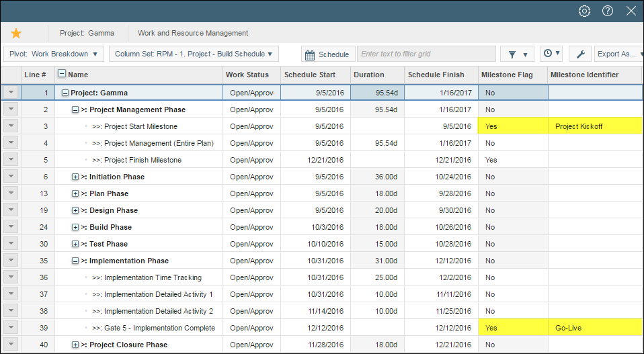Expand the Initiation Phase node
Screen dimensions: 644x354
pos(75,177)
